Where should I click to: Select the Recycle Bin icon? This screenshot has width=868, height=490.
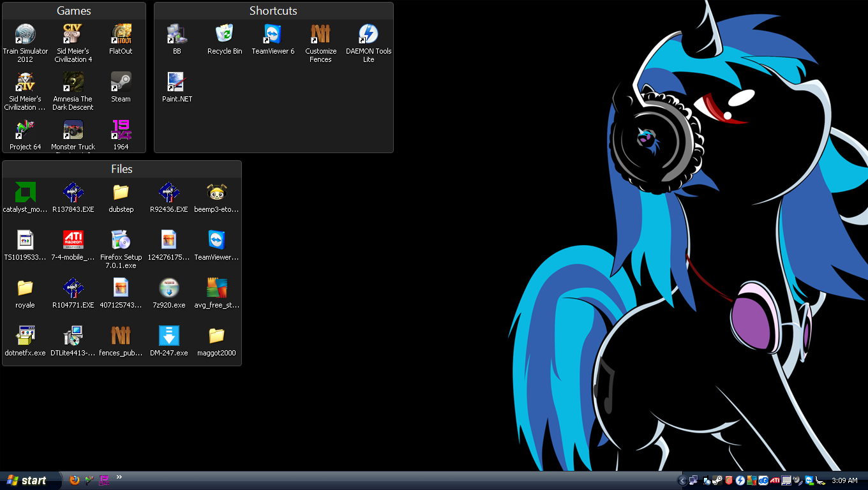coord(225,34)
